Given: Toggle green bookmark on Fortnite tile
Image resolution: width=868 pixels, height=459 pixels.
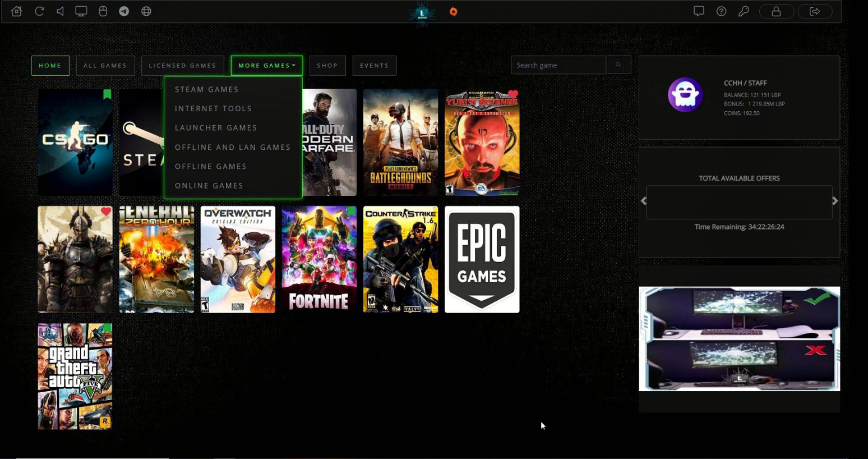Looking at the screenshot, I should click(x=351, y=212).
